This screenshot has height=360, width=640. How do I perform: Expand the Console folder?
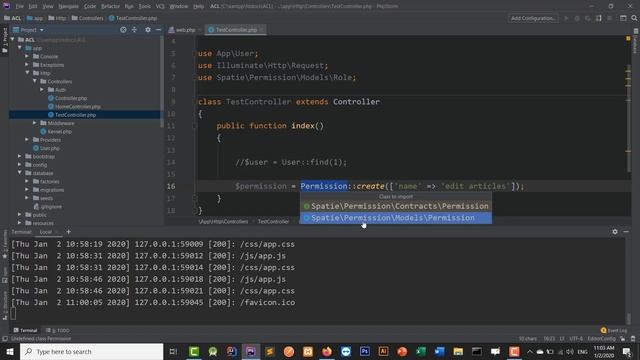tap(27, 56)
